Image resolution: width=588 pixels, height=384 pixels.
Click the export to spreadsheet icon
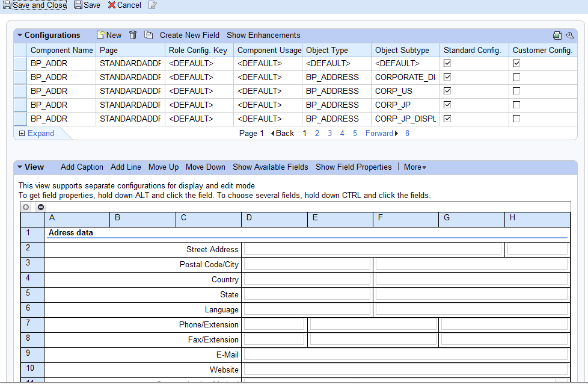557,36
